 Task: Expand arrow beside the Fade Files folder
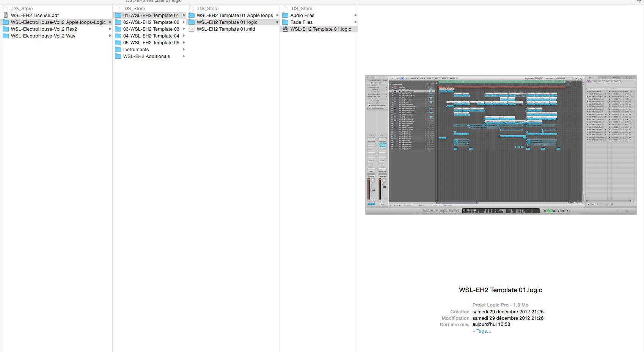coord(355,22)
